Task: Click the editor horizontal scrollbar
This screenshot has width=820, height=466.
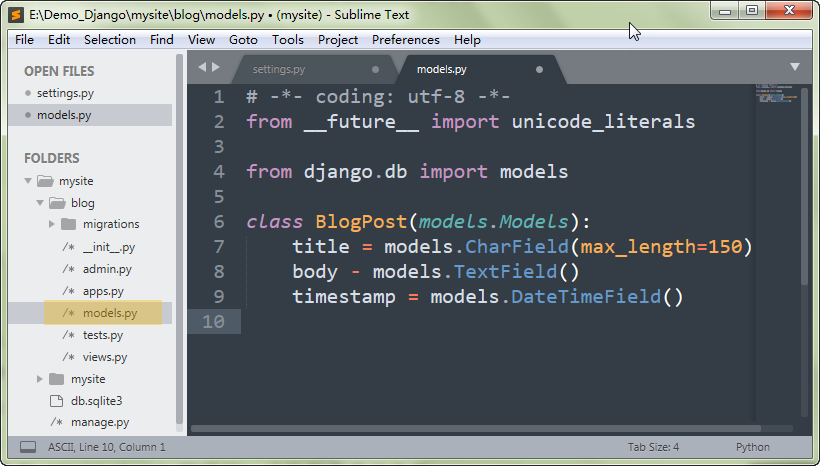Action: (x=476, y=429)
